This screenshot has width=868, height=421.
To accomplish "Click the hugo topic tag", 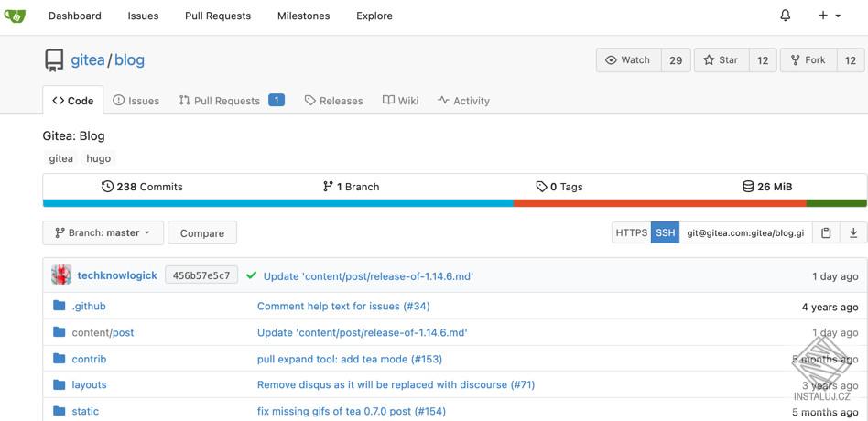I will 99,158.
